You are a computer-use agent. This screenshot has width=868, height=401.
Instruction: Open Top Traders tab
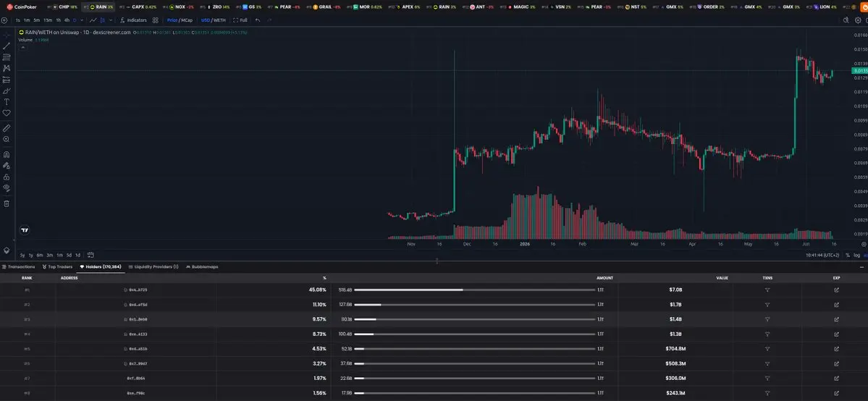(58, 266)
